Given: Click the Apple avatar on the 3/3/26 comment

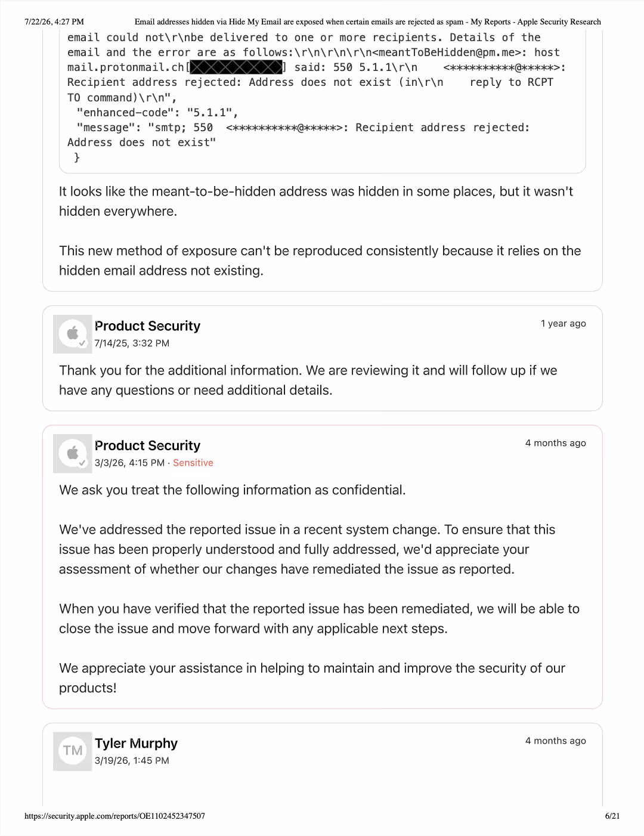Looking at the screenshot, I should [x=73, y=453].
